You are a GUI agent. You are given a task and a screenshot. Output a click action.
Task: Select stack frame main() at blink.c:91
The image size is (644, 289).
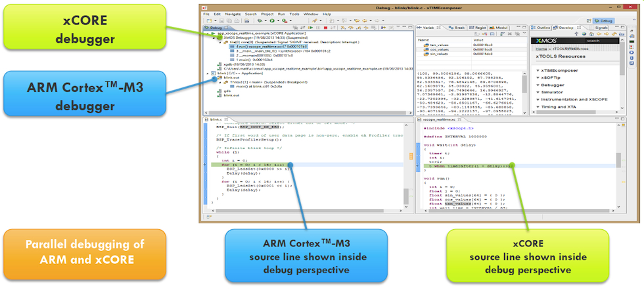(x=256, y=87)
